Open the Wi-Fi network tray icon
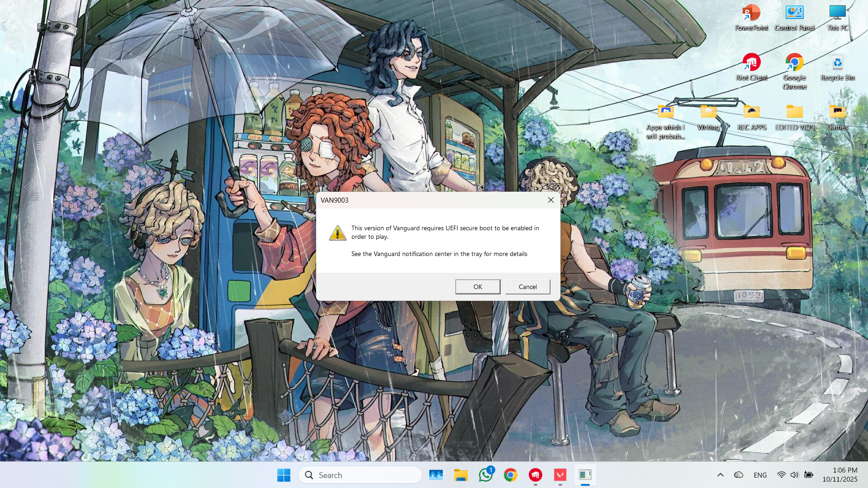Image resolution: width=868 pixels, height=488 pixels. (x=781, y=475)
